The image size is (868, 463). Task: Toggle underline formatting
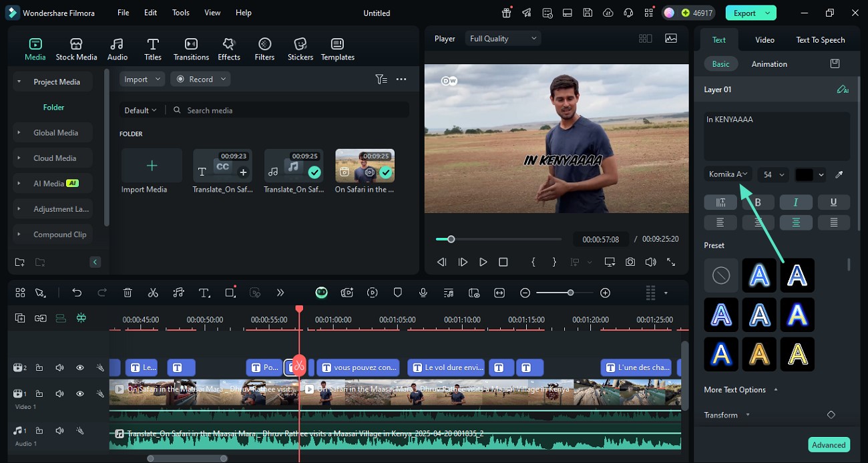(x=833, y=202)
